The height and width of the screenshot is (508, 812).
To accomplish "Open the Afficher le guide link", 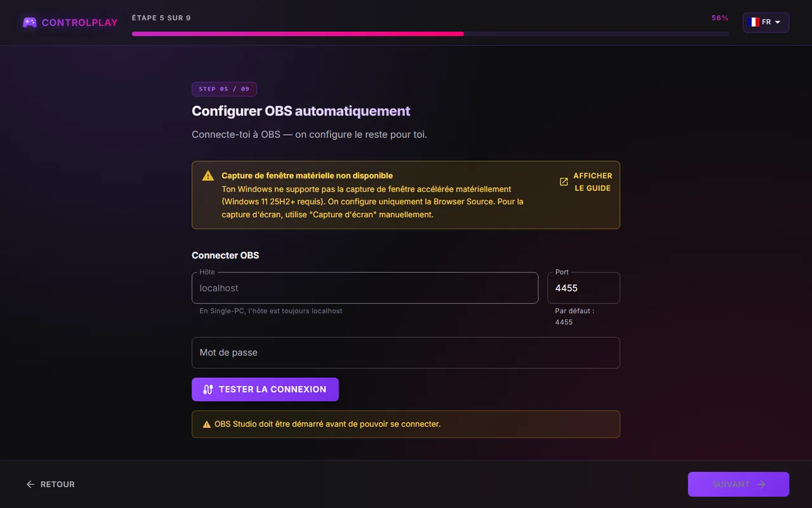I will (586, 182).
